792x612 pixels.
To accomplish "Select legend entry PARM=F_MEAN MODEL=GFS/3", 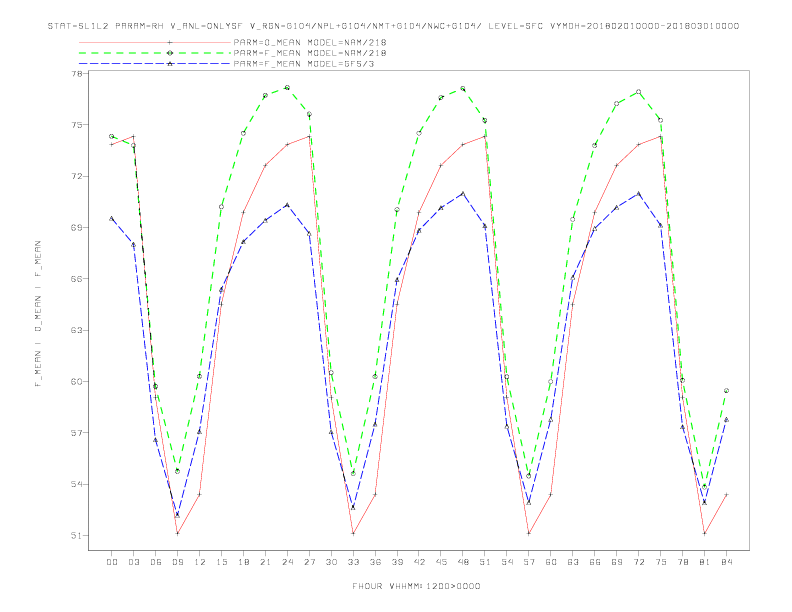I will point(304,64).
